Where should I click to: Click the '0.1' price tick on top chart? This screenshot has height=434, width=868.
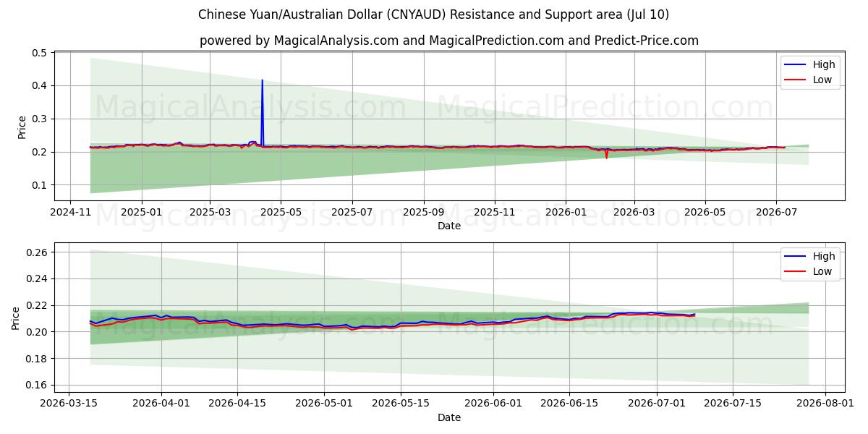coord(40,185)
